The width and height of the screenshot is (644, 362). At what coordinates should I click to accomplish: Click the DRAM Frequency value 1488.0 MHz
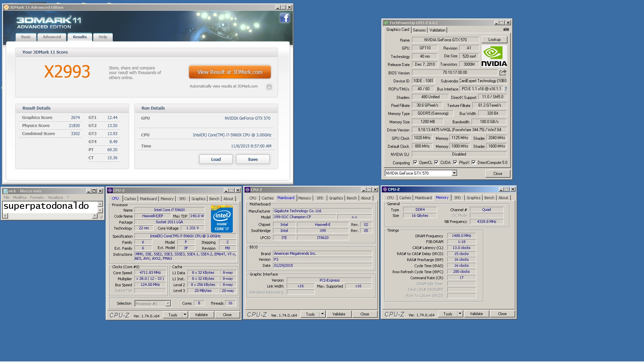click(462, 236)
